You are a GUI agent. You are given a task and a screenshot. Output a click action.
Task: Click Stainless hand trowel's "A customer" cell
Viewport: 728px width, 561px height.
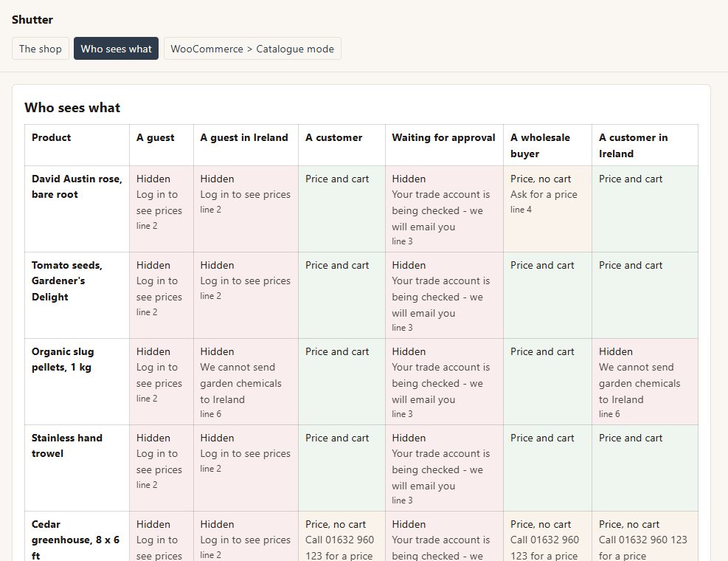point(342,469)
